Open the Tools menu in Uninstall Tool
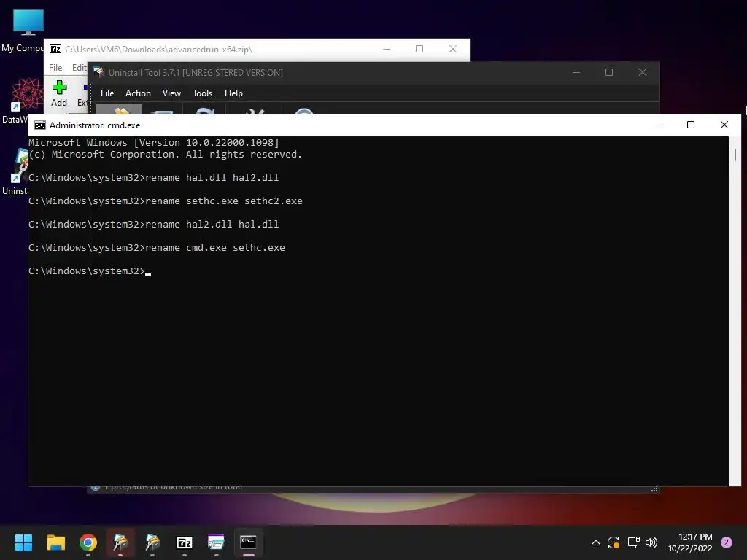 [x=202, y=93]
